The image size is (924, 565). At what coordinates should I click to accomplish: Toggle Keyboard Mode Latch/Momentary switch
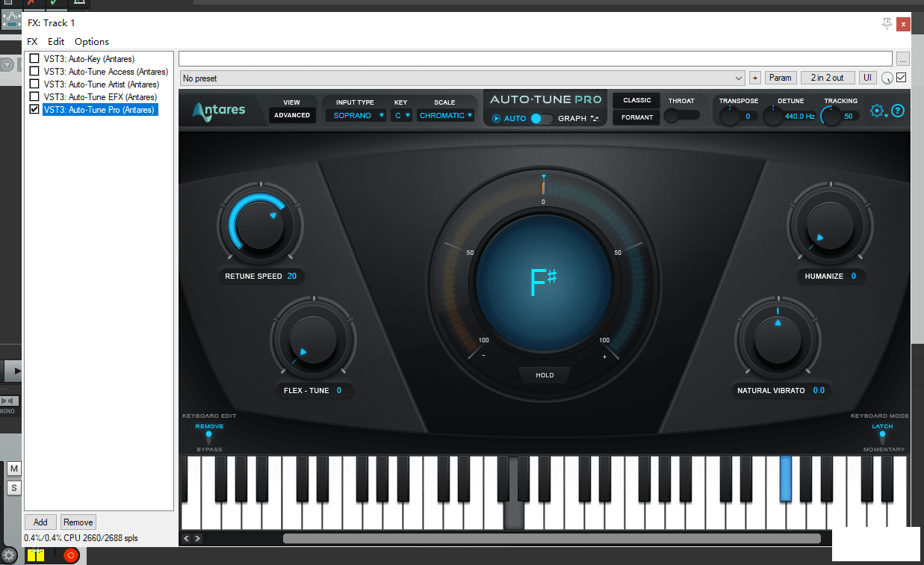pos(882,437)
